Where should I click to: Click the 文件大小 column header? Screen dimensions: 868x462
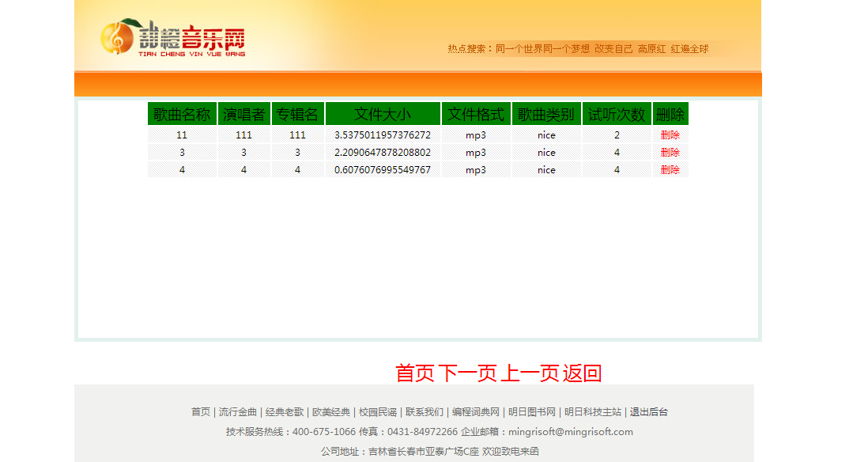(383, 114)
